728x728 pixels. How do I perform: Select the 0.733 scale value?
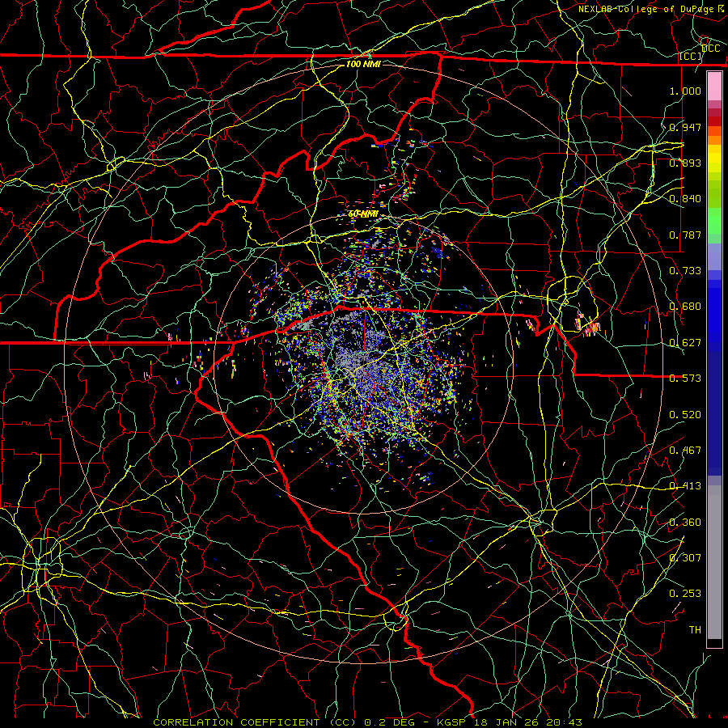coord(685,271)
